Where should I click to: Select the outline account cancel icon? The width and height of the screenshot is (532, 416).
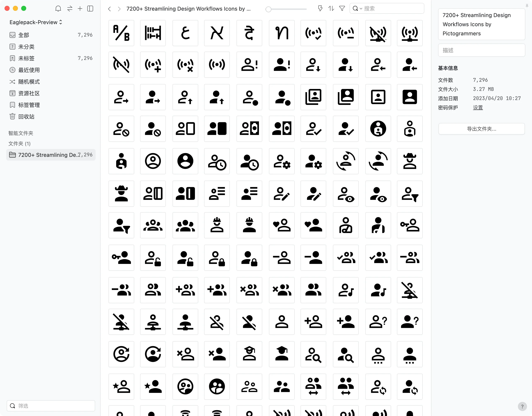tap(121, 129)
